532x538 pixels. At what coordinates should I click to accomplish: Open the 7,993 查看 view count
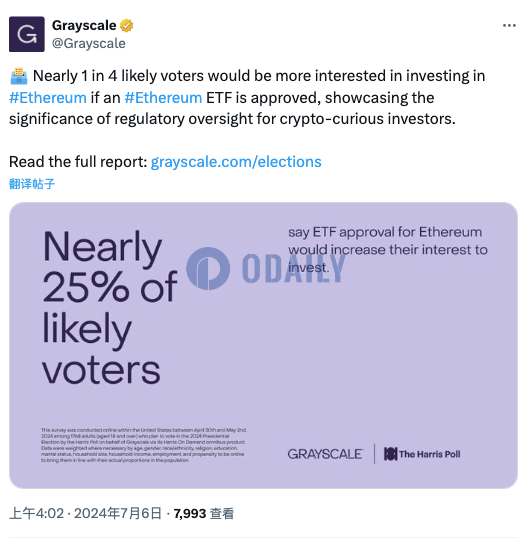(x=204, y=514)
